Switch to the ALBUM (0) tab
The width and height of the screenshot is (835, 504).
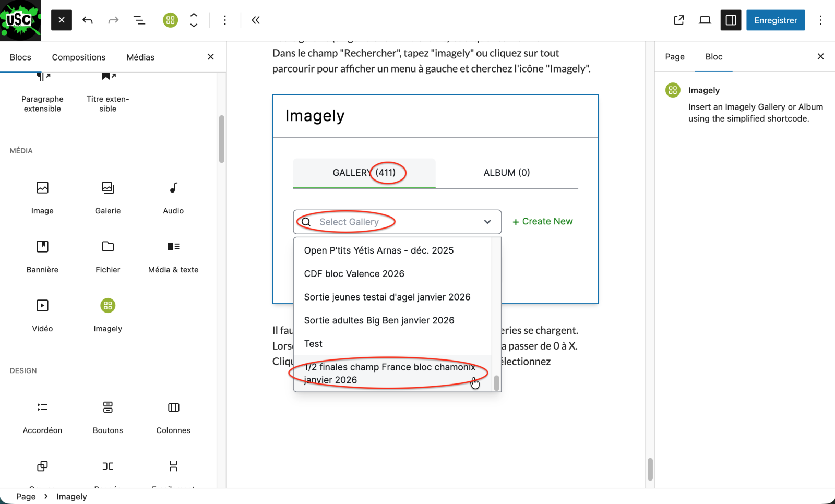[506, 173]
